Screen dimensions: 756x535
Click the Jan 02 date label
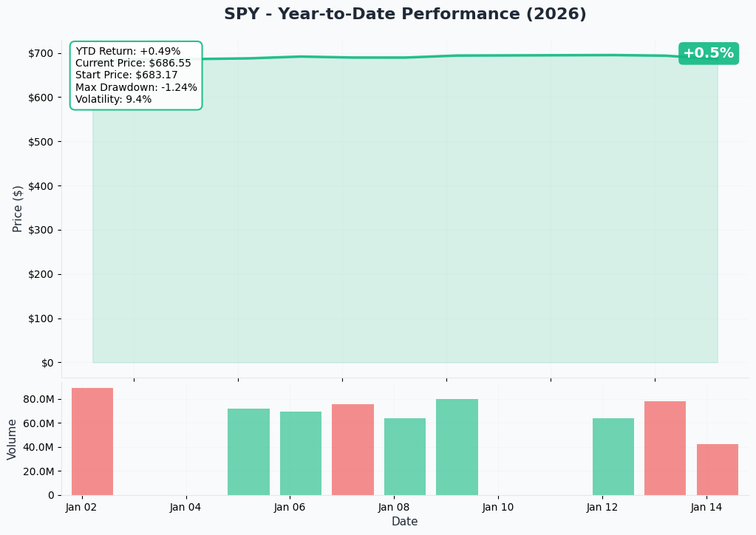[x=81, y=507]
